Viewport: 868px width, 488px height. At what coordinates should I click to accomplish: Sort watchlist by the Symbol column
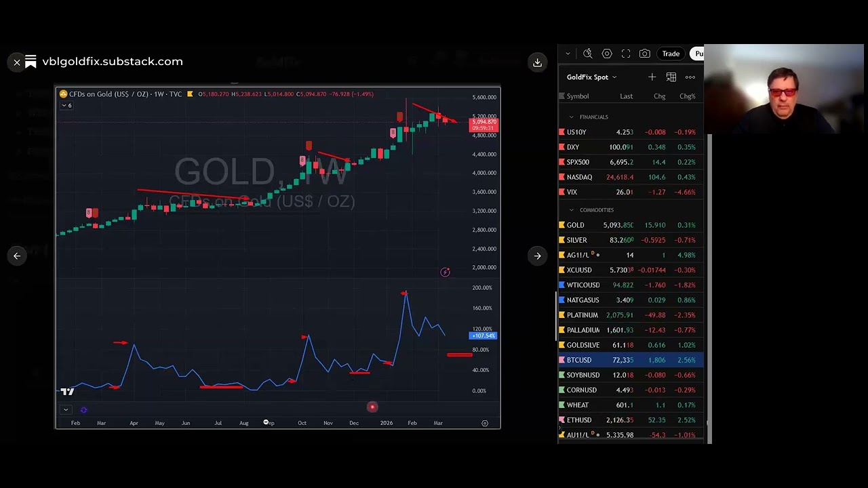click(x=578, y=96)
